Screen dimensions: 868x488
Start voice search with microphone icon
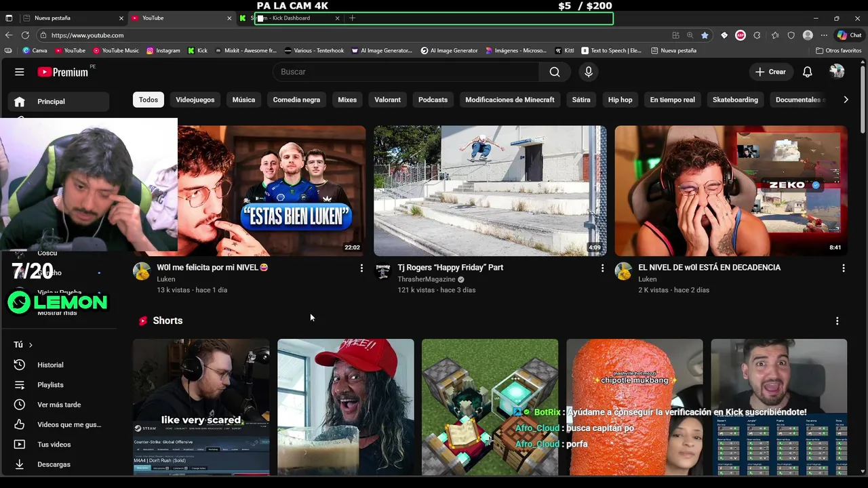tap(589, 72)
